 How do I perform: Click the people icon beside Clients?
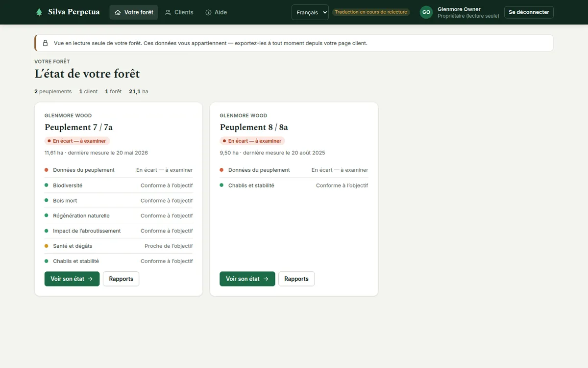(168, 12)
